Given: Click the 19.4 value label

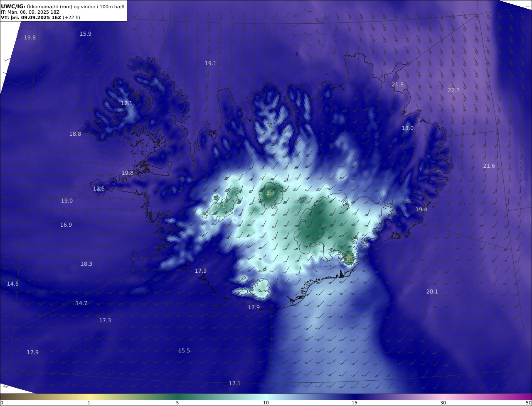Looking at the screenshot, I should [x=421, y=209].
